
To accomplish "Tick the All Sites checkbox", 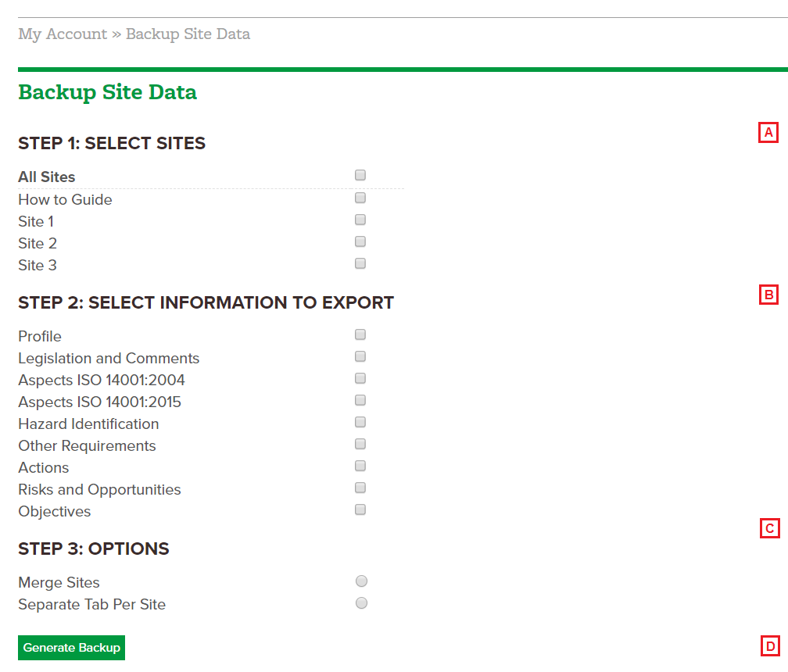I will (x=360, y=175).
